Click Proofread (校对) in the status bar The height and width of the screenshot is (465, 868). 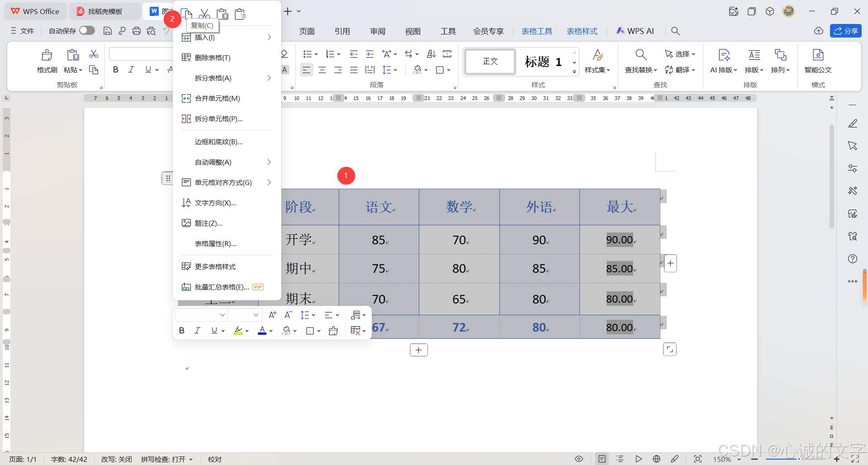215,459
